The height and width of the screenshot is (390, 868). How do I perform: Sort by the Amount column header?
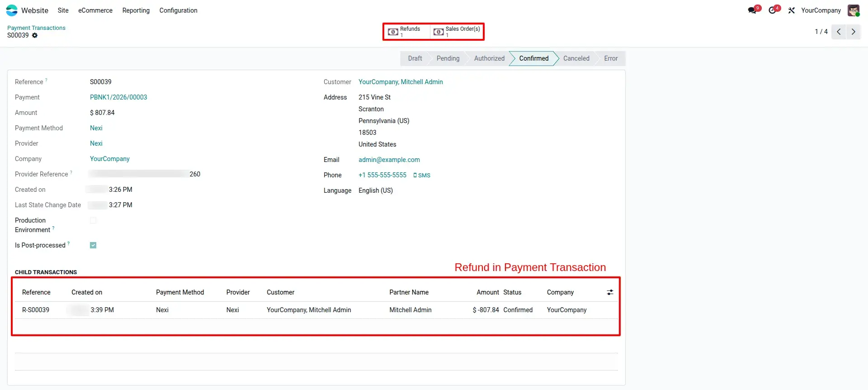click(x=488, y=292)
